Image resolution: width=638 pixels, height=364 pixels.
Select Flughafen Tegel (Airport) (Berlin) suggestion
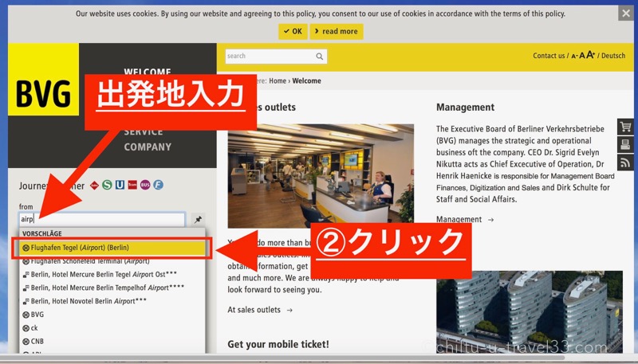coord(112,248)
